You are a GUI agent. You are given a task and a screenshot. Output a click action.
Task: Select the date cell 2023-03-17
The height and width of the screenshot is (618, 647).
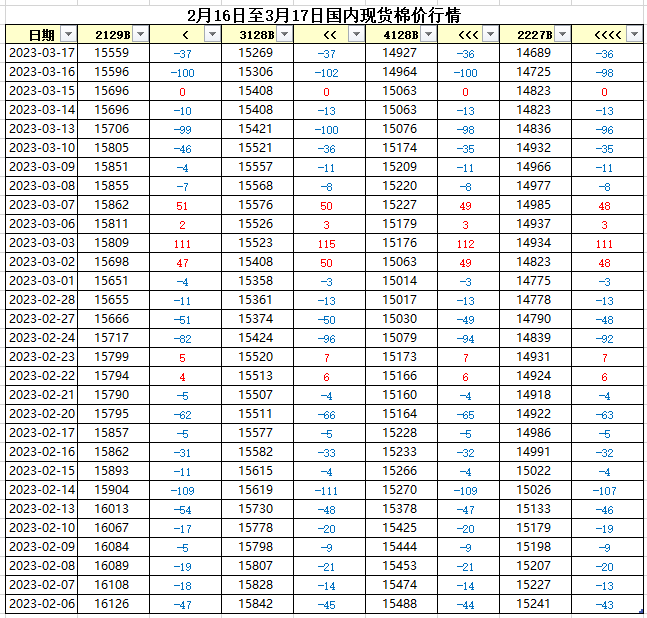tap(41, 53)
